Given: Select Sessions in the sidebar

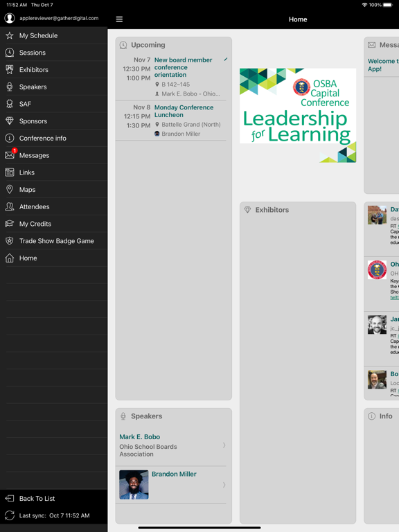Looking at the screenshot, I should [53, 52].
